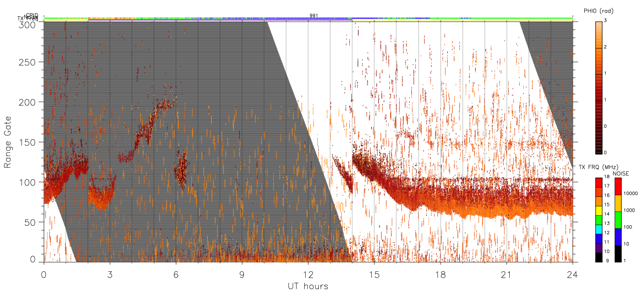Pick the cyan segment of TX FRQ bar

coord(599,228)
